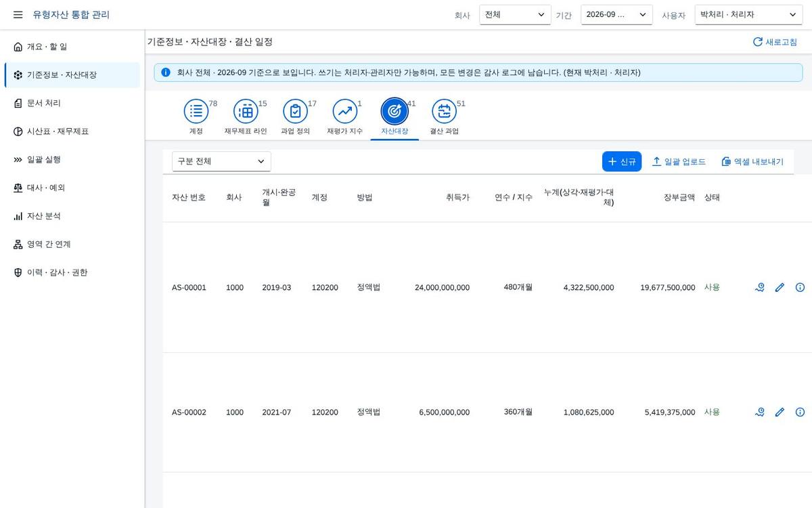Image resolution: width=812 pixels, height=508 pixels.
Task: Show info for asset AS-00002
Action: click(x=800, y=412)
